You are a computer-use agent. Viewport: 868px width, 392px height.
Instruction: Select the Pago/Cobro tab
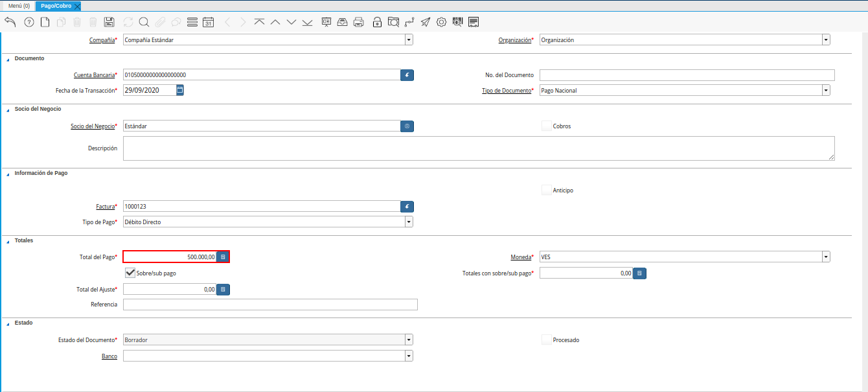pyautogui.click(x=56, y=6)
